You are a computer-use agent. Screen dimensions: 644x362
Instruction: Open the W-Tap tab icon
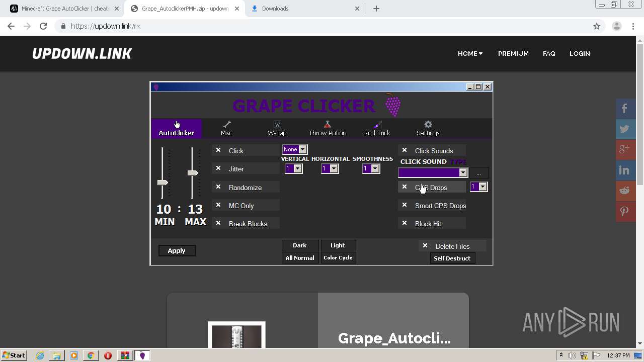(x=277, y=124)
